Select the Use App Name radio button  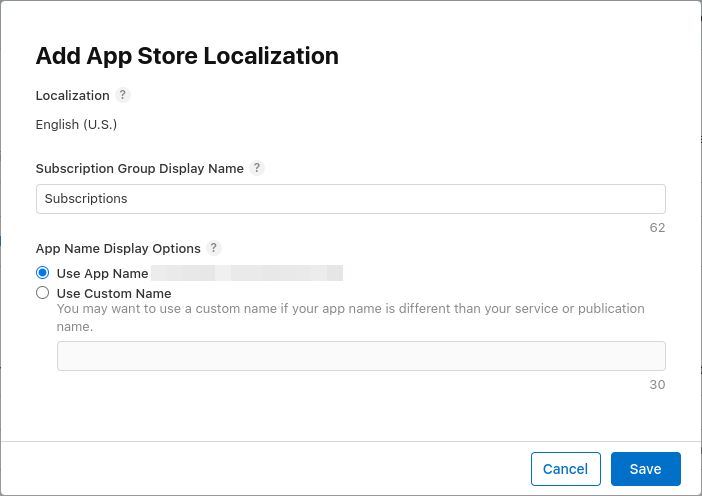[x=42, y=273]
